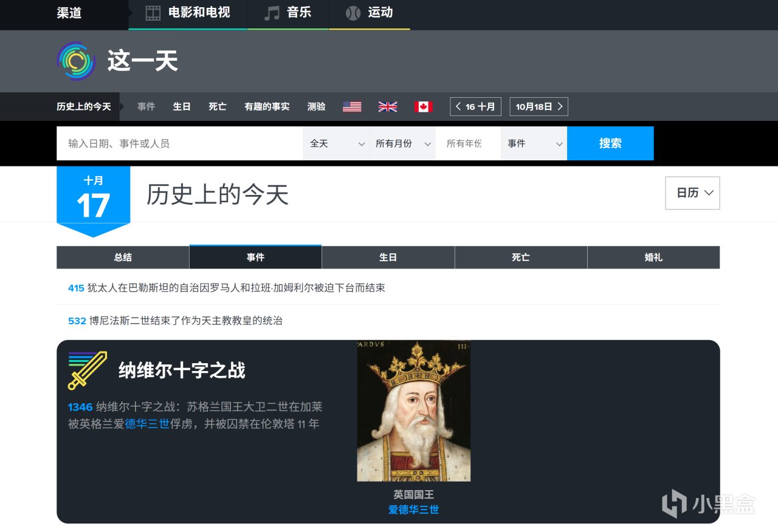The width and height of the screenshot is (778, 532).
Task: Switch to the 事件 tab
Action: point(256,257)
